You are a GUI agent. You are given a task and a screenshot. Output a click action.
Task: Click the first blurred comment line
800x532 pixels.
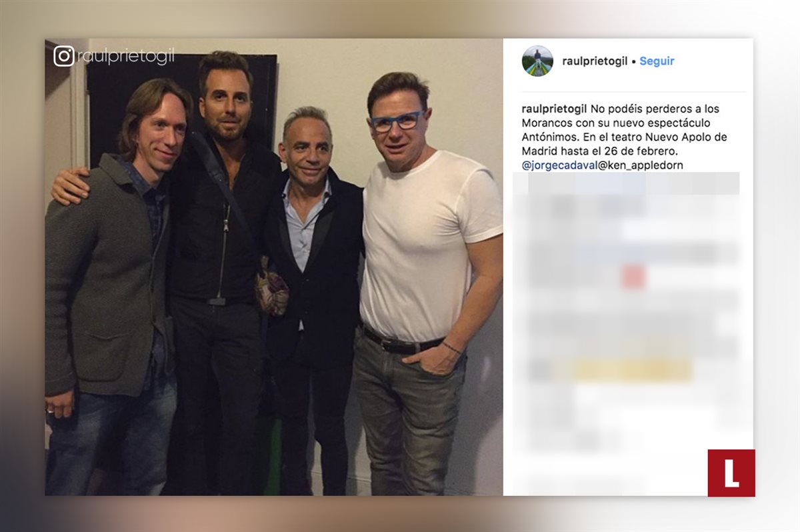[x=627, y=183]
